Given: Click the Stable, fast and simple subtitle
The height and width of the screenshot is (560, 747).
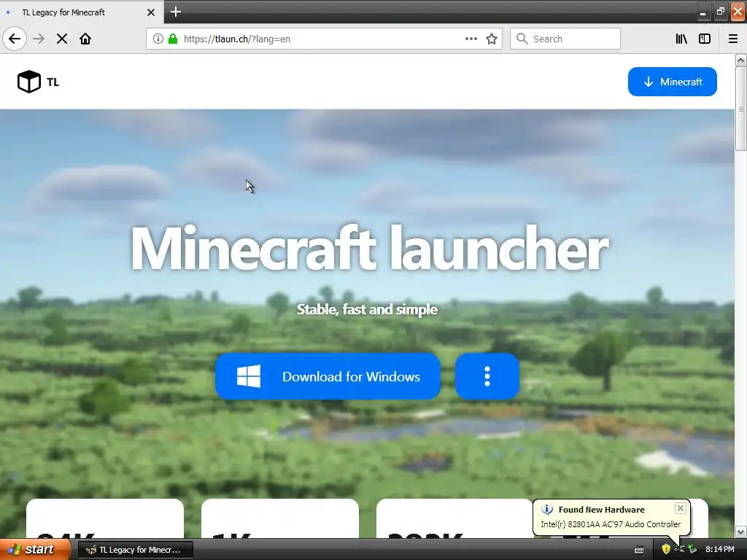Looking at the screenshot, I should click(x=368, y=309).
